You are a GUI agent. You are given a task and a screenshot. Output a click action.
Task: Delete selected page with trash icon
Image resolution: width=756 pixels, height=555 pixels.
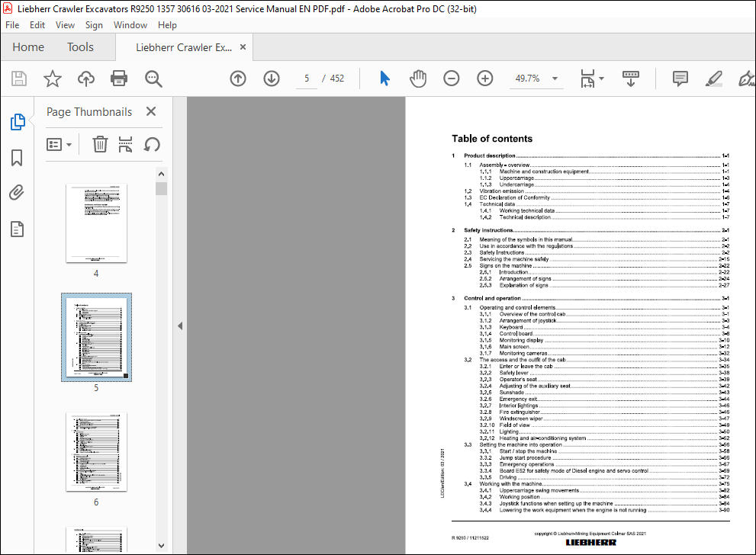[100, 144]
